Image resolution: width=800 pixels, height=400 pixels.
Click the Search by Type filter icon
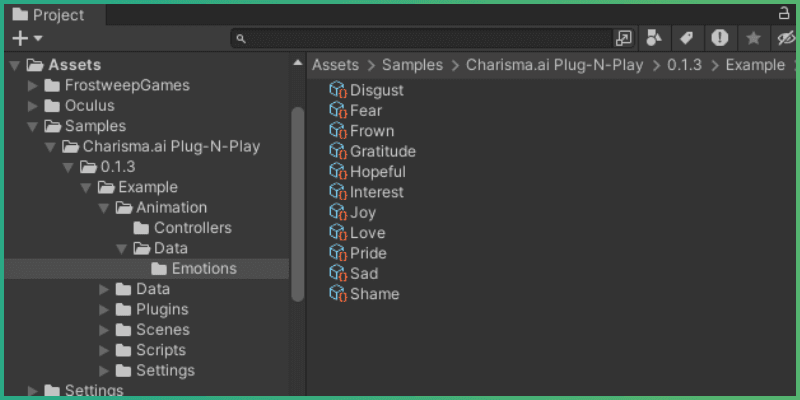click(x=653, y=38)
